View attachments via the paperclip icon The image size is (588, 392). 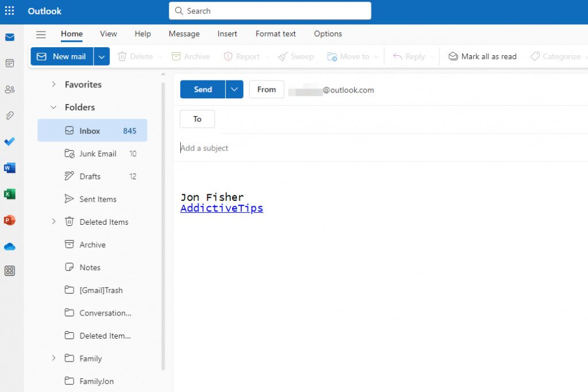click(10, 115)
